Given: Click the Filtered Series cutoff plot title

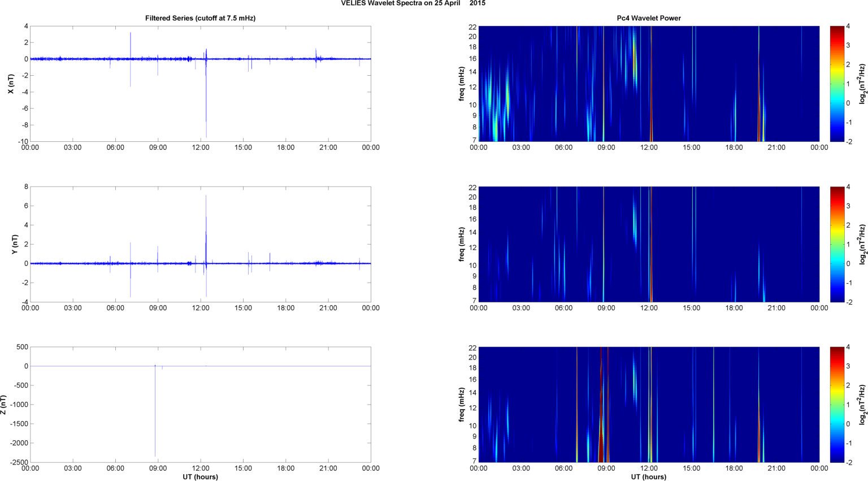Looking at the screenshot, I should 200,18.
